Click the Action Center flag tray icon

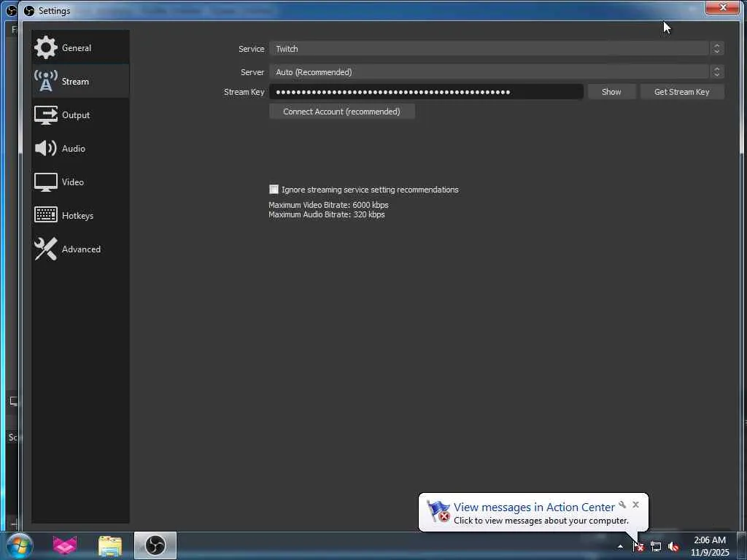click(x=638, y=546)
